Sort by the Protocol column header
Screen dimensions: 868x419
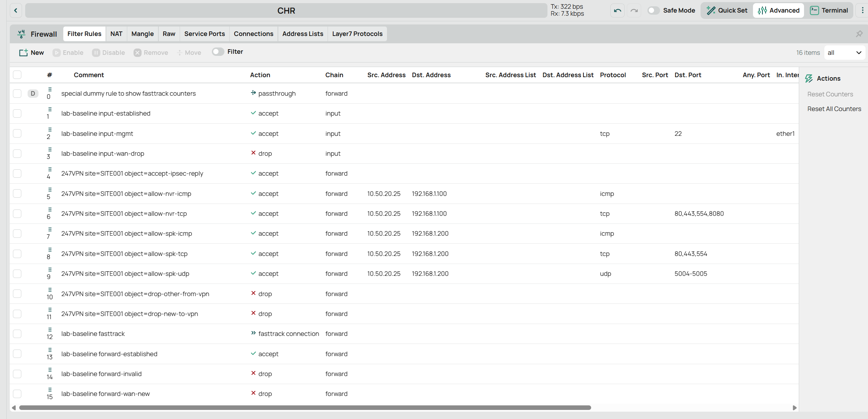(x=613, y=75)
